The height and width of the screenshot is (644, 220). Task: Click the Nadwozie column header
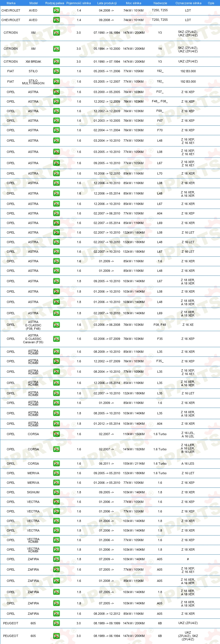tap(160, 3)
